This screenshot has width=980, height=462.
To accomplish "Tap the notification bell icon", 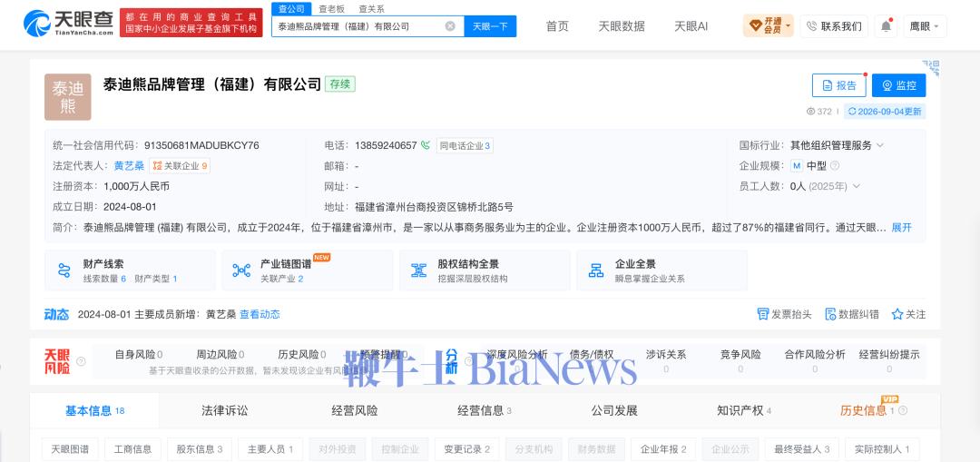I will [886, 26].
